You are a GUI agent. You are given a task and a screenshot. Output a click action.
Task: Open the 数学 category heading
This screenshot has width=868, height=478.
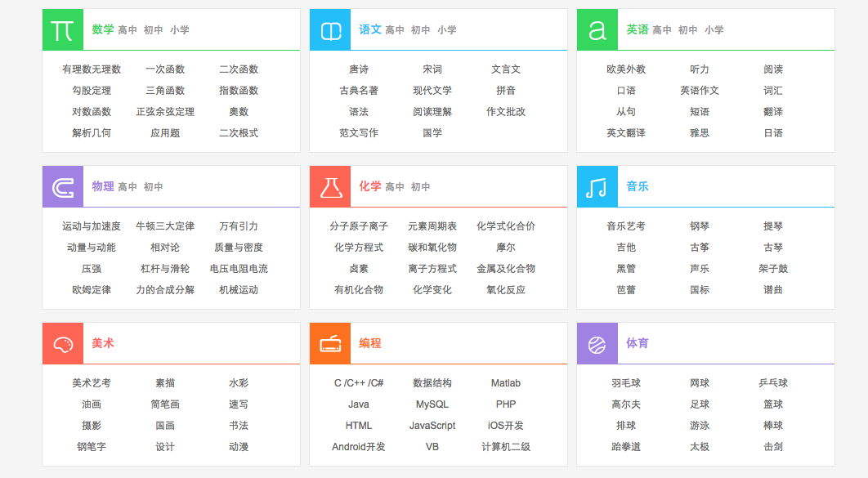pyautogui.click(x=103, y=29)
